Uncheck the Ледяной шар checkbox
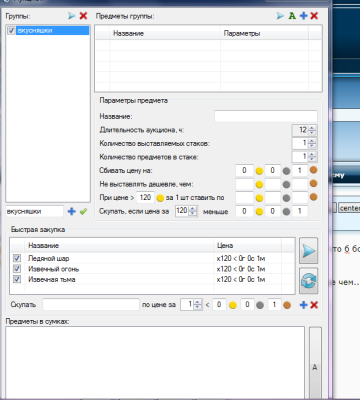This screenshot has width=360, height=400. click(17, 258)
